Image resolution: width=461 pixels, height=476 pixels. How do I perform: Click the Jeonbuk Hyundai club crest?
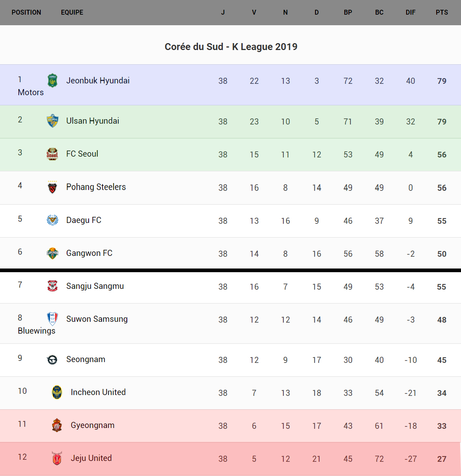52,81
